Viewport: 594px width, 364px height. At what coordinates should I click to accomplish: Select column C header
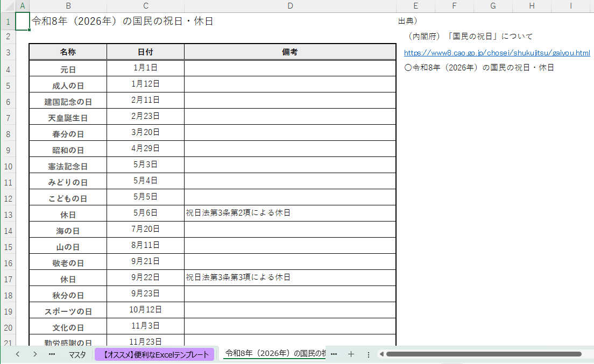(x=146, y=6)
